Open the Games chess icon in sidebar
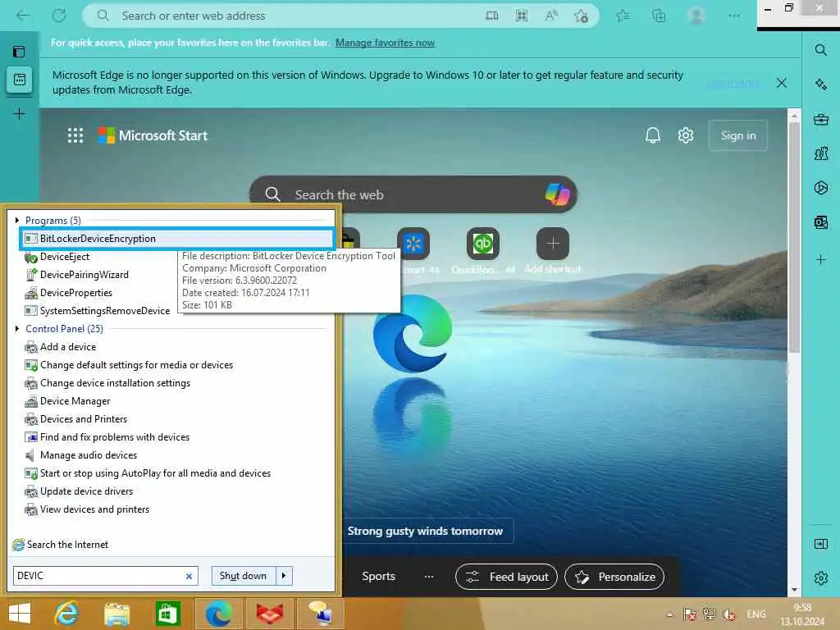 click(x=820, y=153)
